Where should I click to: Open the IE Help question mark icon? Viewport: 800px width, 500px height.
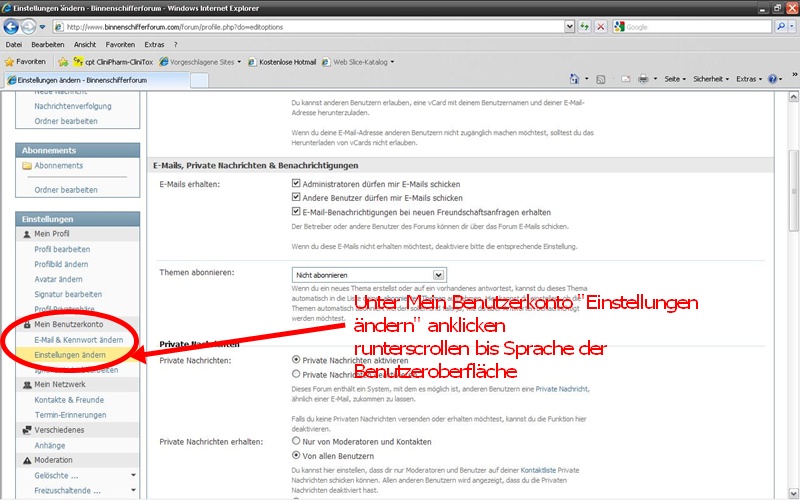point(773,78)
